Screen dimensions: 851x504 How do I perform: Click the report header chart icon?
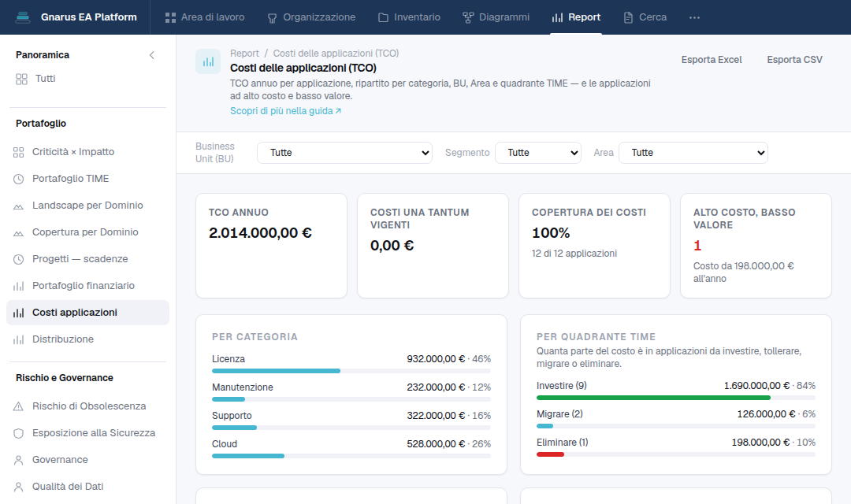[208, 62]
